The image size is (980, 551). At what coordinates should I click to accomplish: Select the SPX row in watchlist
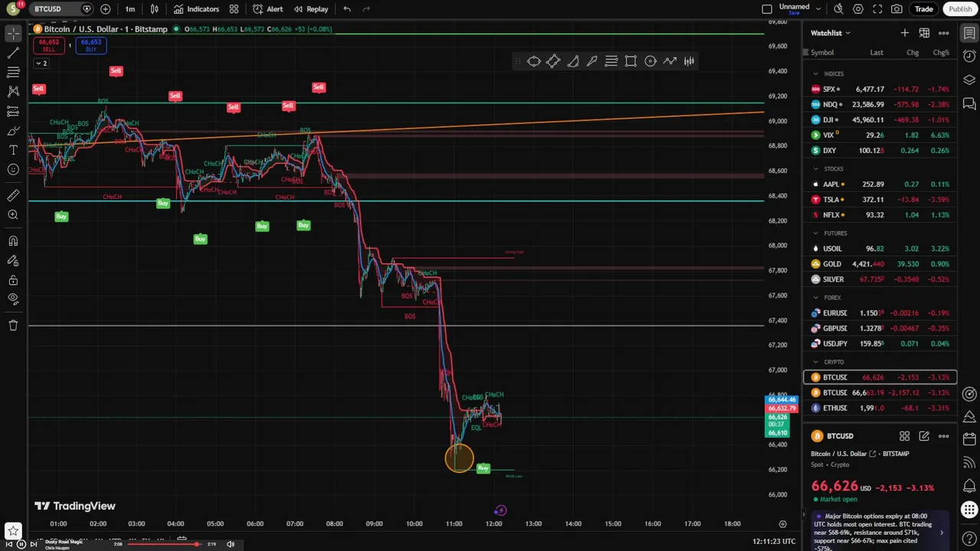point(880,89)
